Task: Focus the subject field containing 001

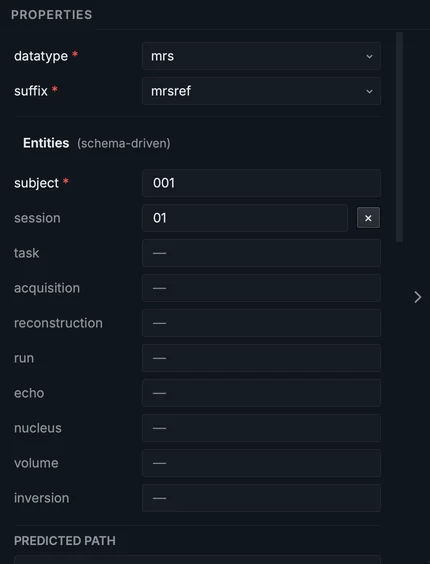Action: click(x=261, y=183)
